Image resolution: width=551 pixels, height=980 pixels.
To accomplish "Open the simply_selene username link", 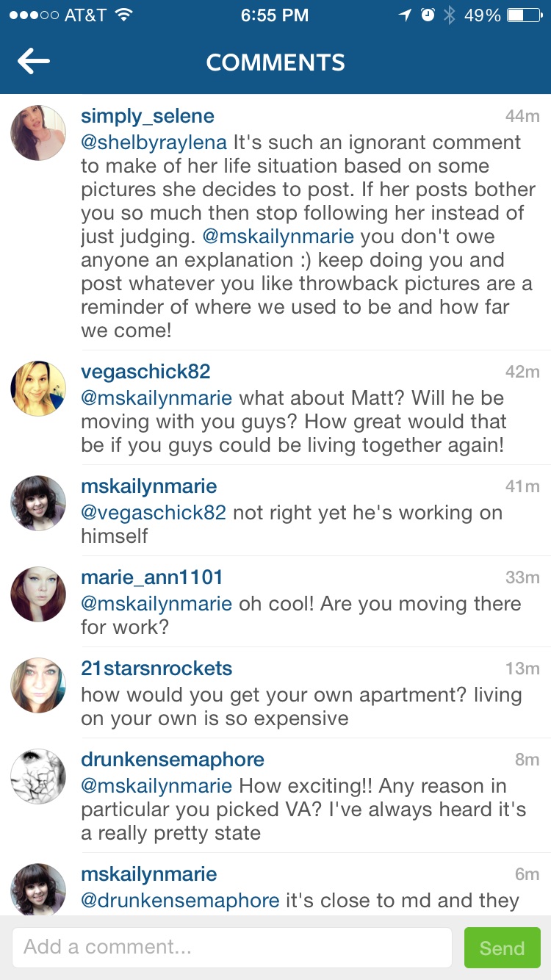I will tap(148, 116).
